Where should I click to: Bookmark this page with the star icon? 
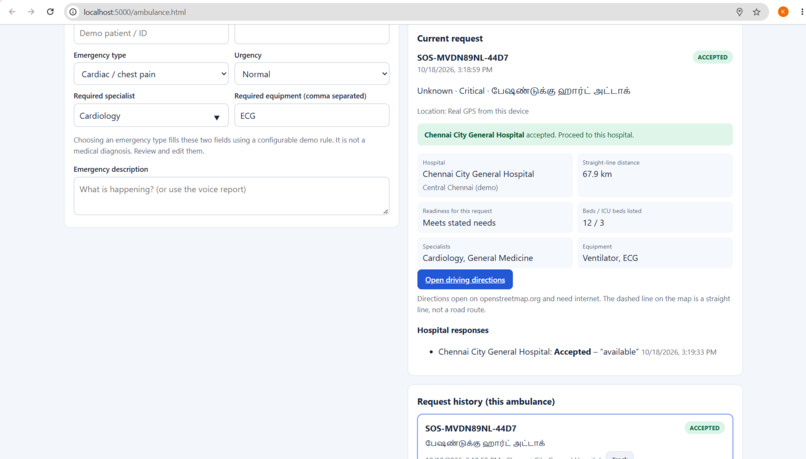point(756,12)
